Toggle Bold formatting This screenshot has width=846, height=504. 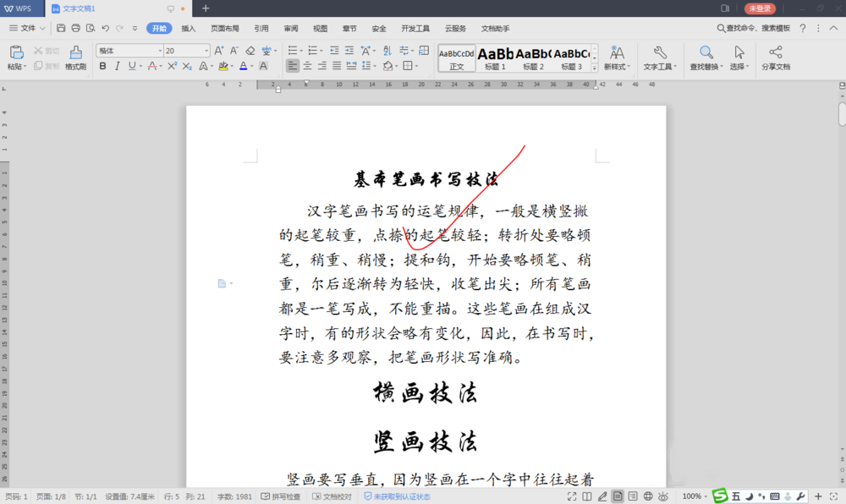click(x=102, y=66)
